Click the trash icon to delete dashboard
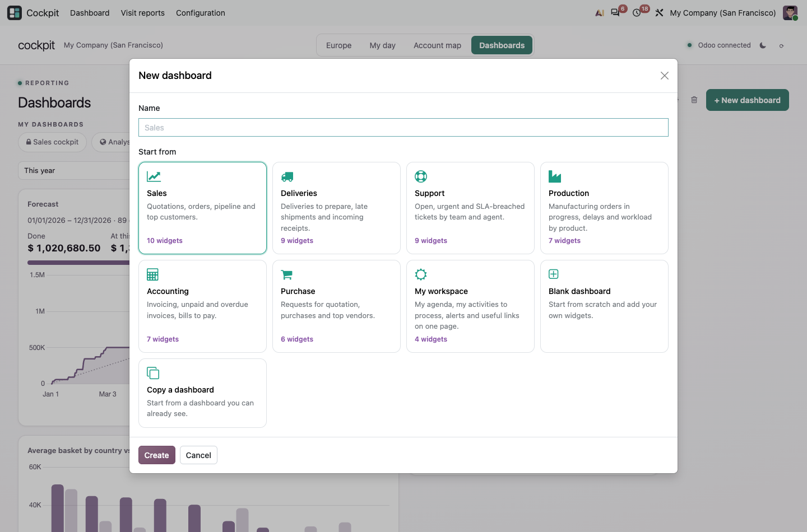 tap(694, 100)
